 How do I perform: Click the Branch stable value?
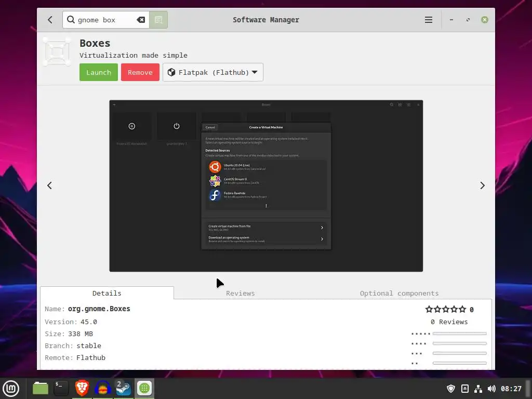tap(89, 345)
